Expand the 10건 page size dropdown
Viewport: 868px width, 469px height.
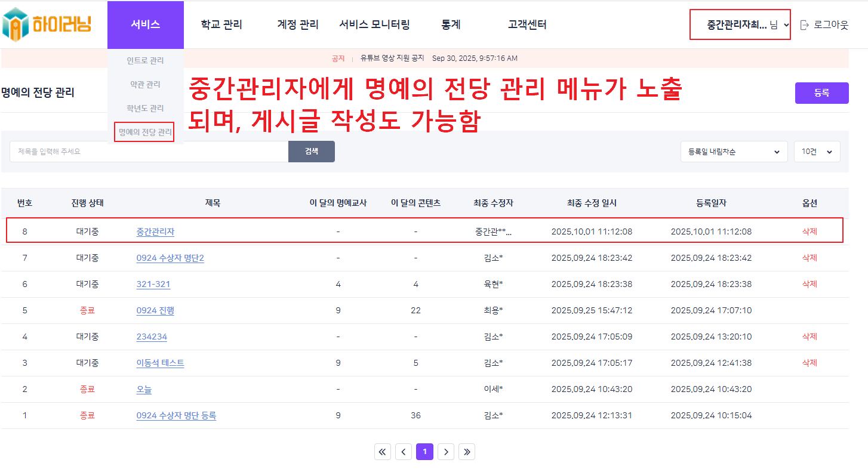coord(817,152)
